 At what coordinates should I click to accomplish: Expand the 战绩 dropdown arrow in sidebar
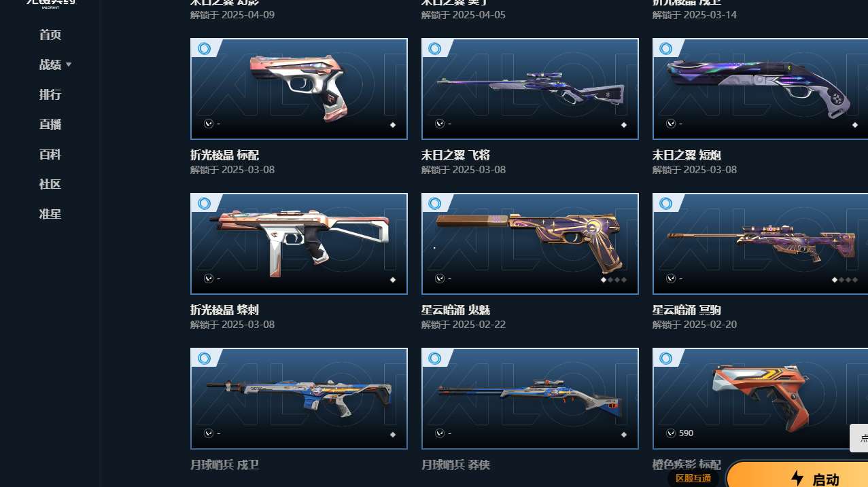[69, 65]
